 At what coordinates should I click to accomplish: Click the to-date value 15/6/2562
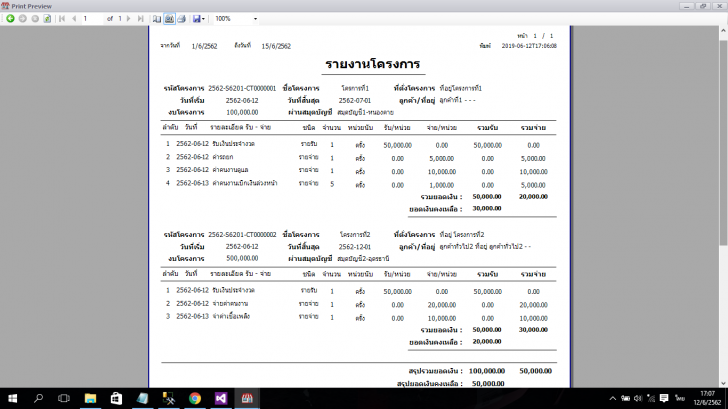tap(276, 46)
